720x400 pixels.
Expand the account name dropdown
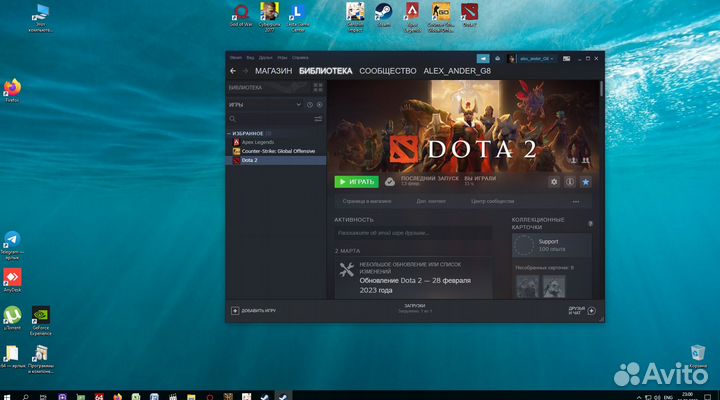click(x=536, y=59)
